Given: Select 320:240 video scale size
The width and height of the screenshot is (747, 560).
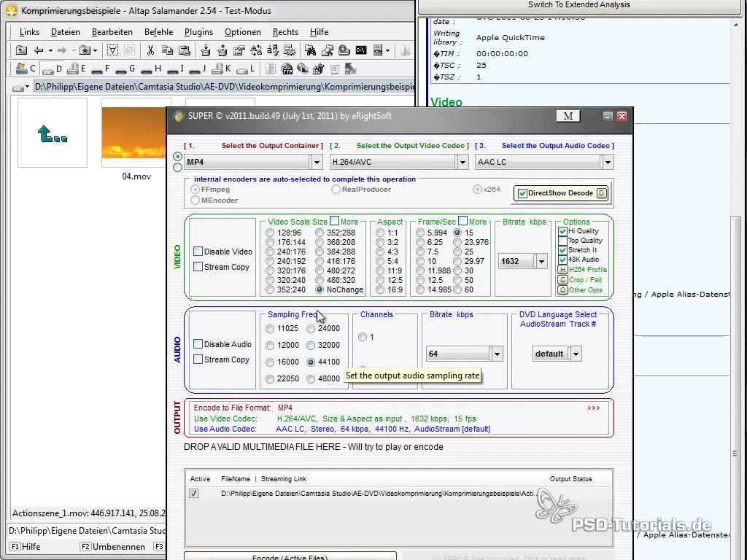Looking at the screenshot, I should pos(270,281).
